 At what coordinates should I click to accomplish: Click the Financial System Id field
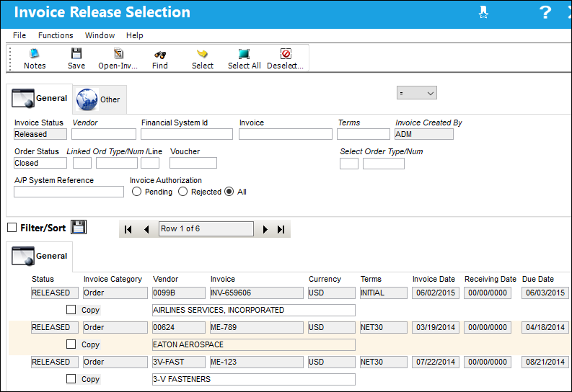187,134
